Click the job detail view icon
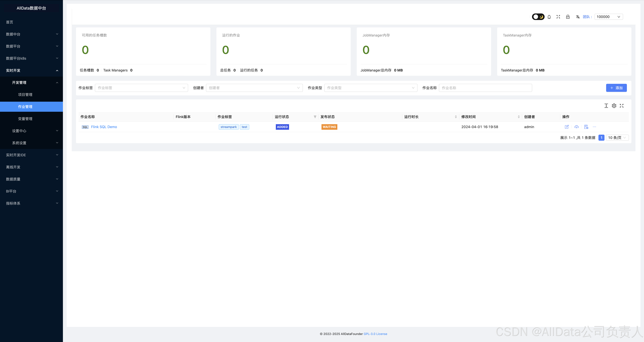644x342 pixels. (x=586, y=127)
